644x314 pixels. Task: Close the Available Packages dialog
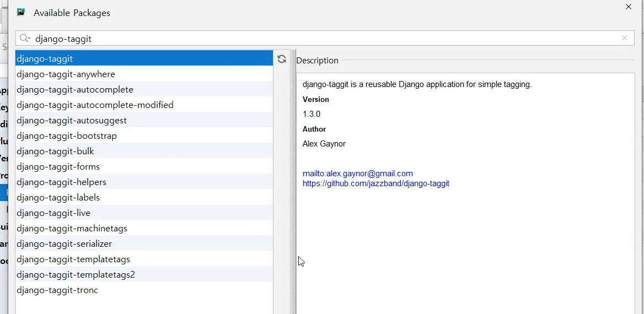coord(629,7)
